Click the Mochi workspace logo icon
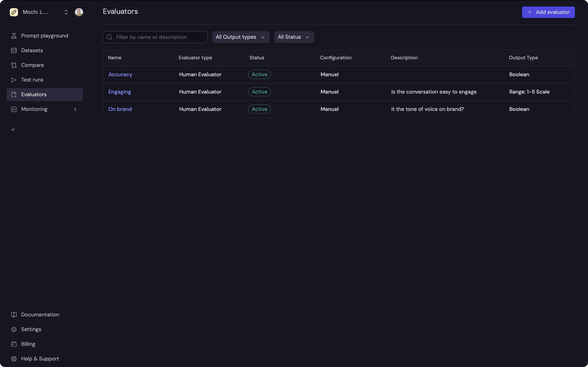Image resolution: width=588 pixels, height=367 pixels. (14, 12)
